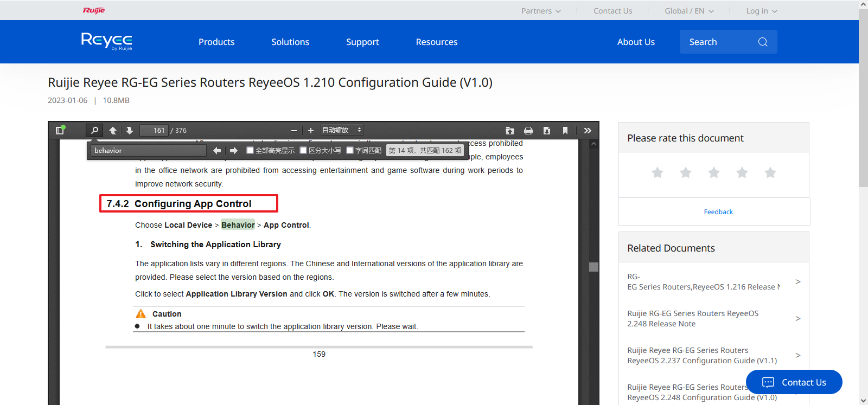The image size is (868, 405).
Task: Rate document with third star
Action: (x=714, y=172)
